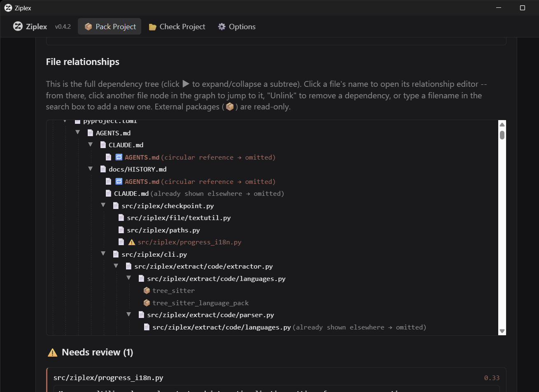Click the tree_sitter_language_pack package icon
This screenshot has width=539, height=392.
point(147,303)
